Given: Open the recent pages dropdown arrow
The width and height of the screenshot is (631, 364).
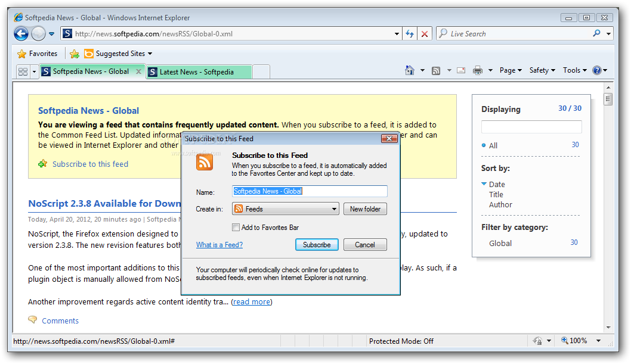Looking at the screenshot, I should (x=51, y=34).
